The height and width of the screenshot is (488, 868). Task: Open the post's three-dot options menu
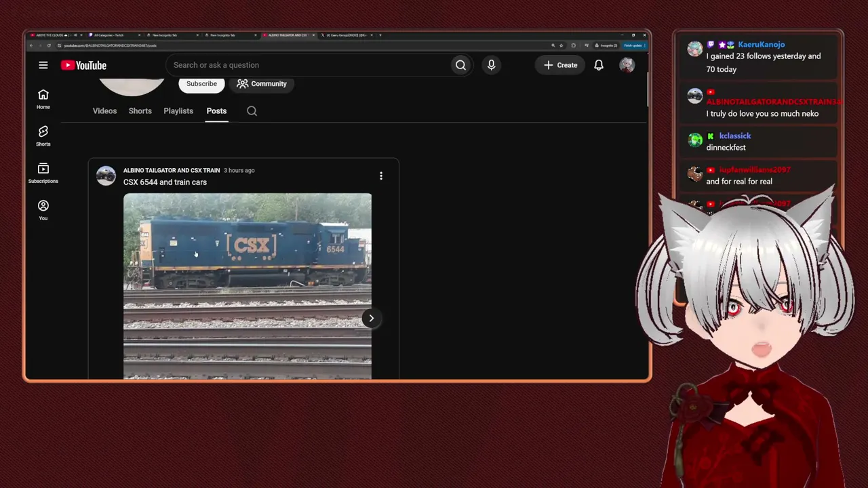coord(381,176)
